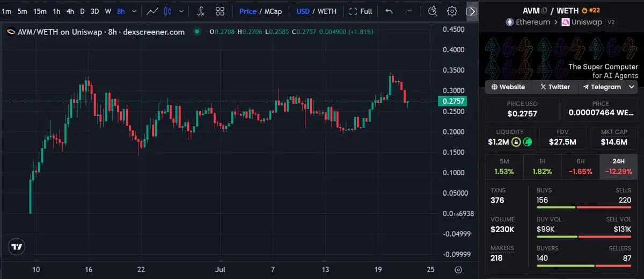This screenshot has width=644, height=279.
Task: Select the 15m timeframe
Action: [40, 11]
